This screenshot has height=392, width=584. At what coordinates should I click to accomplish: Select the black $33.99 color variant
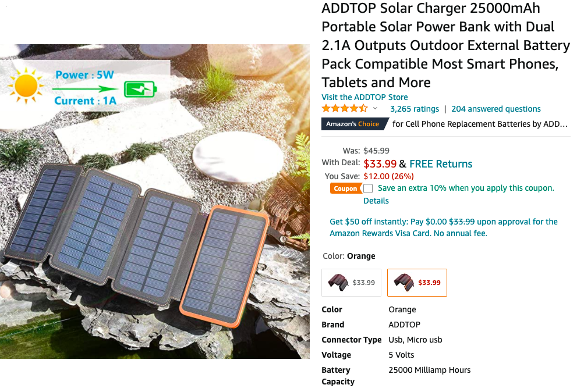[x=351, y=282]
